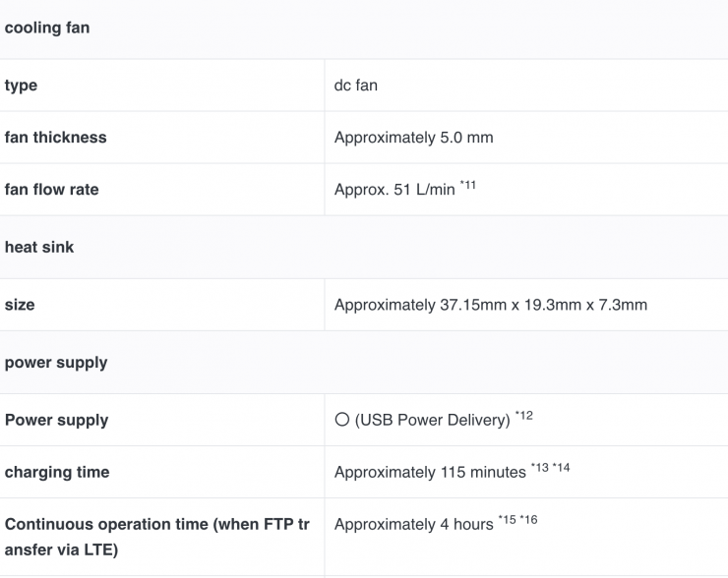
Task: Open footnote *12 beside USB Power Delivery
Action: coord(523,416)
